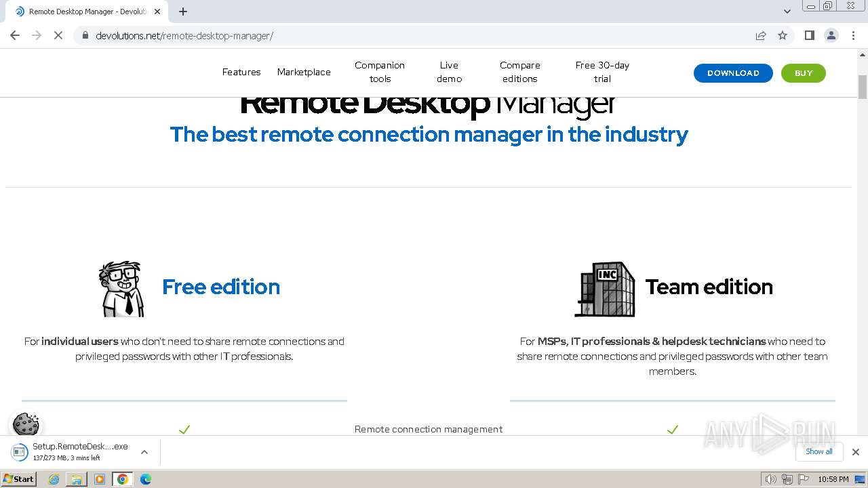Close the downloads bar
Viewport: 868px width, 488px height.
pos(856,452)
